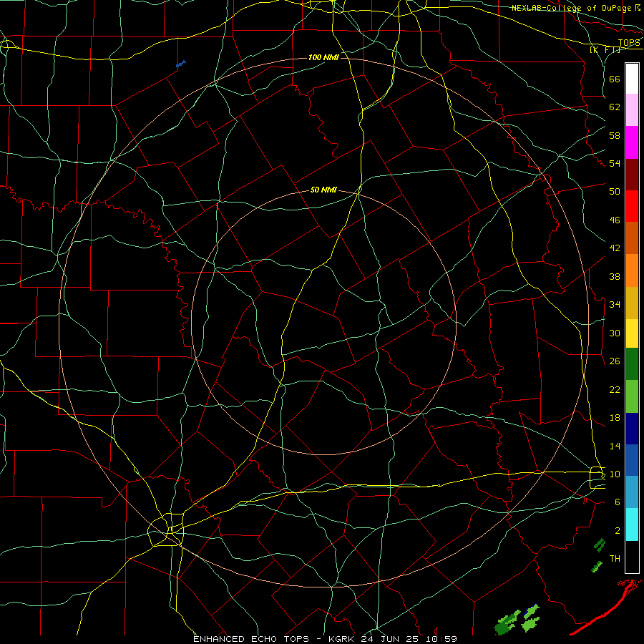Click the bright red legend swatch
This screenshot has width=644, height=644.
coord(632,206)
